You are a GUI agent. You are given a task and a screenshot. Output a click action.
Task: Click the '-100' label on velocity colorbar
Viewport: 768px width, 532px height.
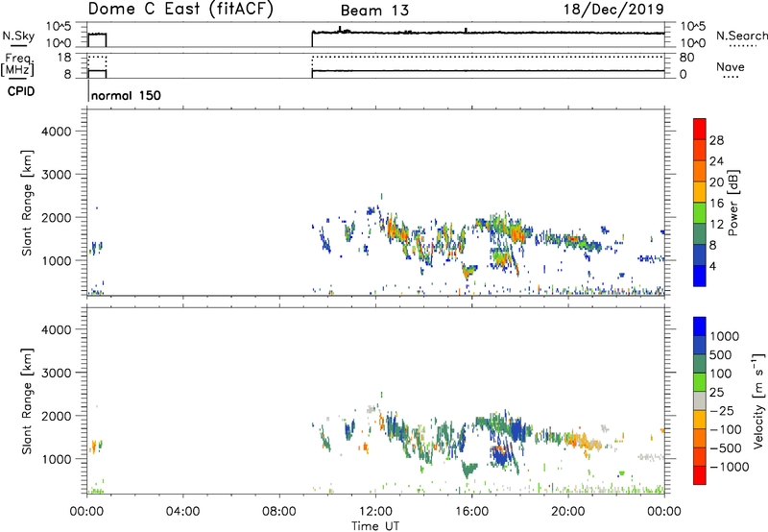(726, 429)
